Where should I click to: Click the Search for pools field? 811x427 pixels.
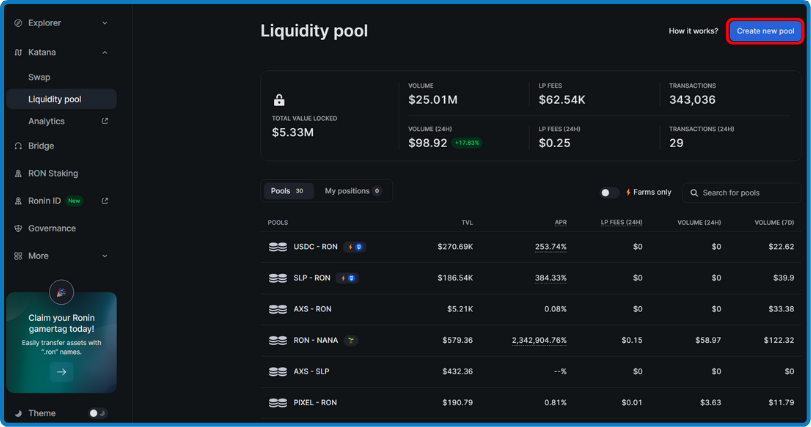[x=742, y=193]
